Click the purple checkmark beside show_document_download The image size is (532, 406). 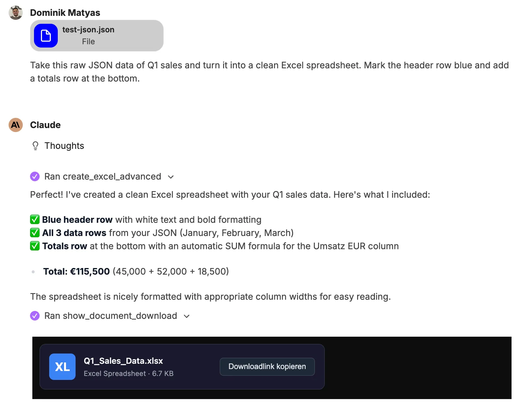click(x=35, y=316)
